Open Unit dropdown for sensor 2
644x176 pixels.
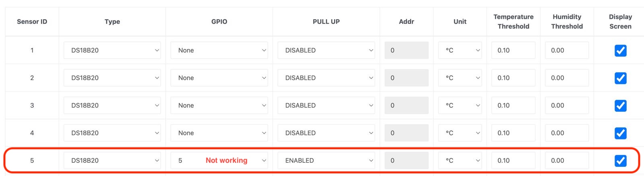460,78
